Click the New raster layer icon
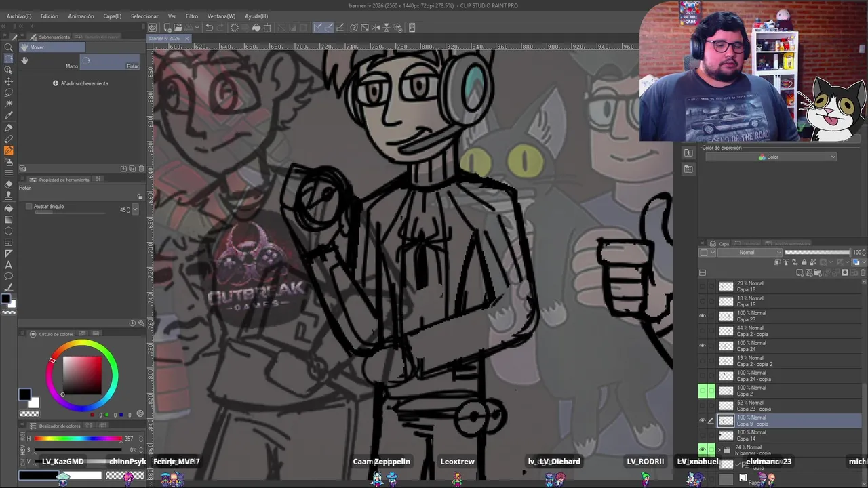This screenshot has width=868, height=488. pyautogui.click(x=801, y=272)
